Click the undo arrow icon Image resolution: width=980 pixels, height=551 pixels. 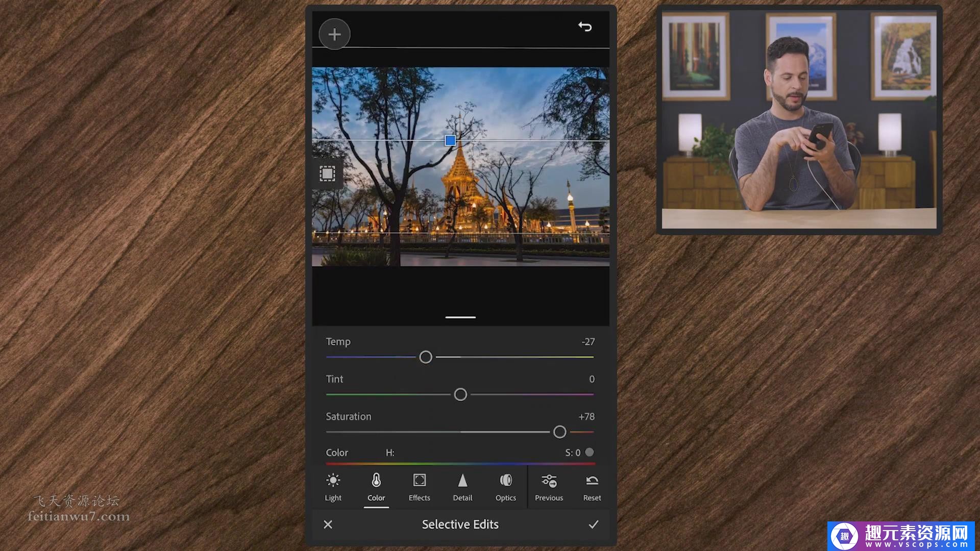point(585,27)
